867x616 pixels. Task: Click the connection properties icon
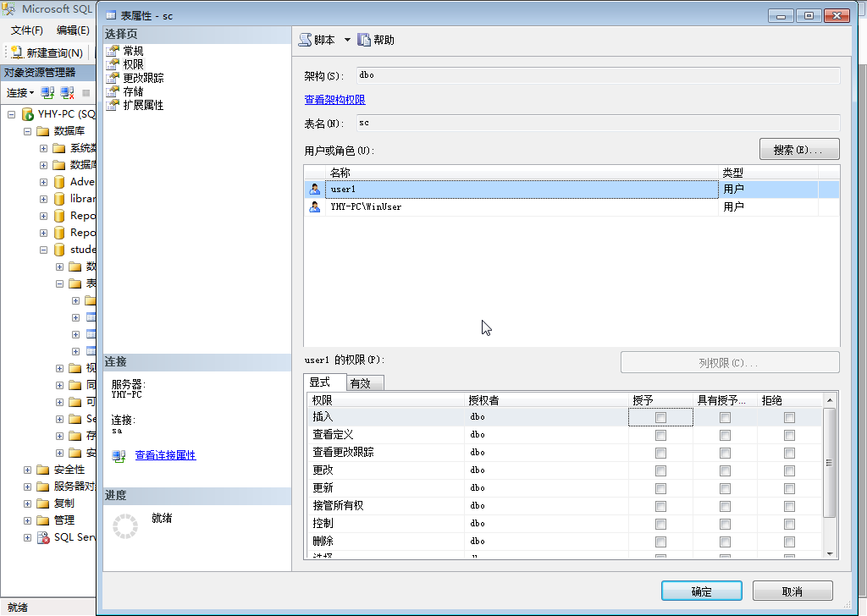(x=119, y=456)
